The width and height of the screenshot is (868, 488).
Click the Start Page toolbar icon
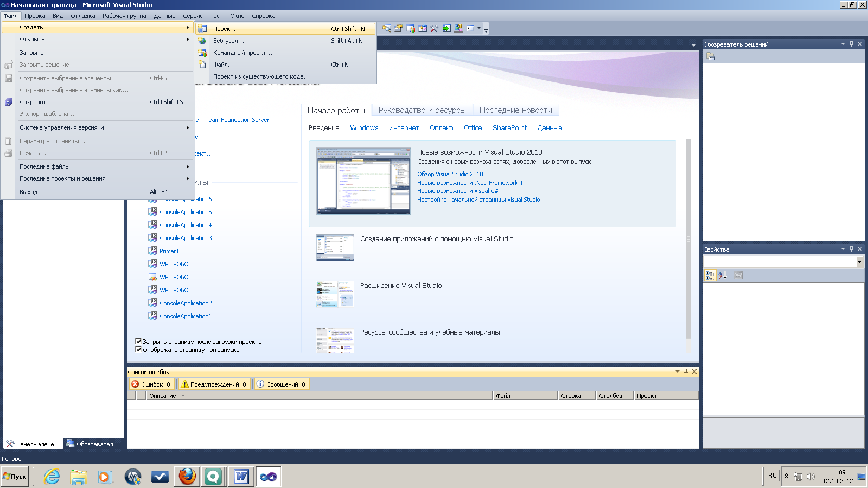pos(446,28)
